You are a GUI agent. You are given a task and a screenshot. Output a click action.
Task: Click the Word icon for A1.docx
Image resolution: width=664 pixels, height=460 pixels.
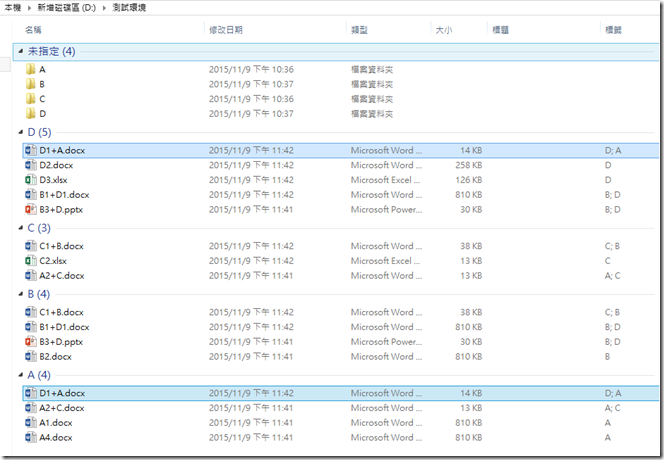pos(29,423)
